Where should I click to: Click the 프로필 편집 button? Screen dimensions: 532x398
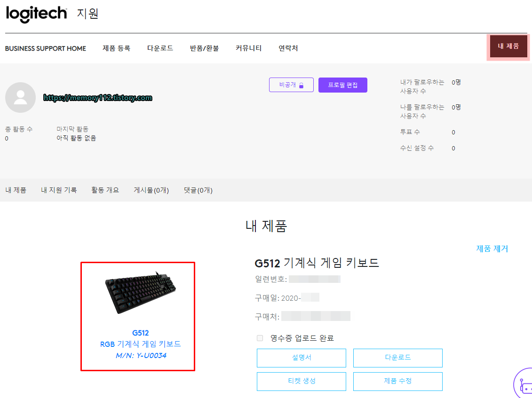pos(343,85)
